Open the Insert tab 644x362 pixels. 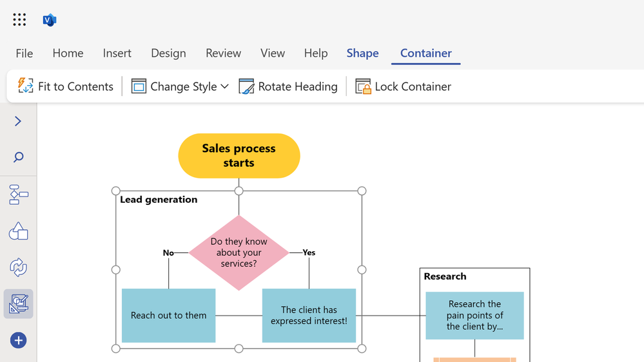[x=117, y=53]
